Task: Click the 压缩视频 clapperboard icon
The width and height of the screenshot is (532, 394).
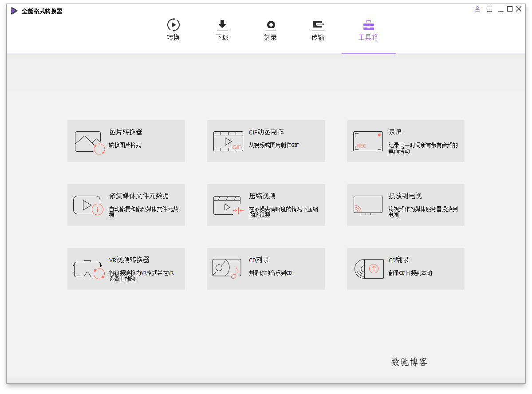Action: 229,205
